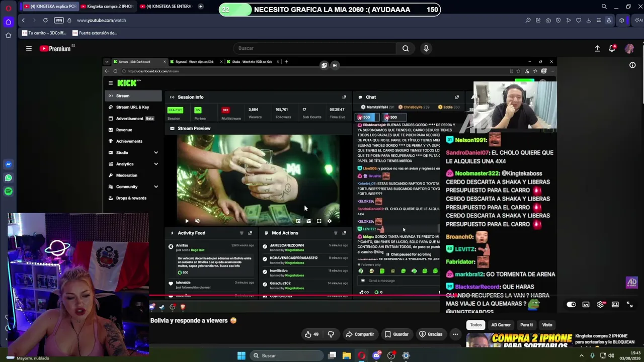Open the Opera bookmarks star in the sidebar
The width and height of the screenshot is (644, 362).
pyautogui.click(x=8, y=35)
